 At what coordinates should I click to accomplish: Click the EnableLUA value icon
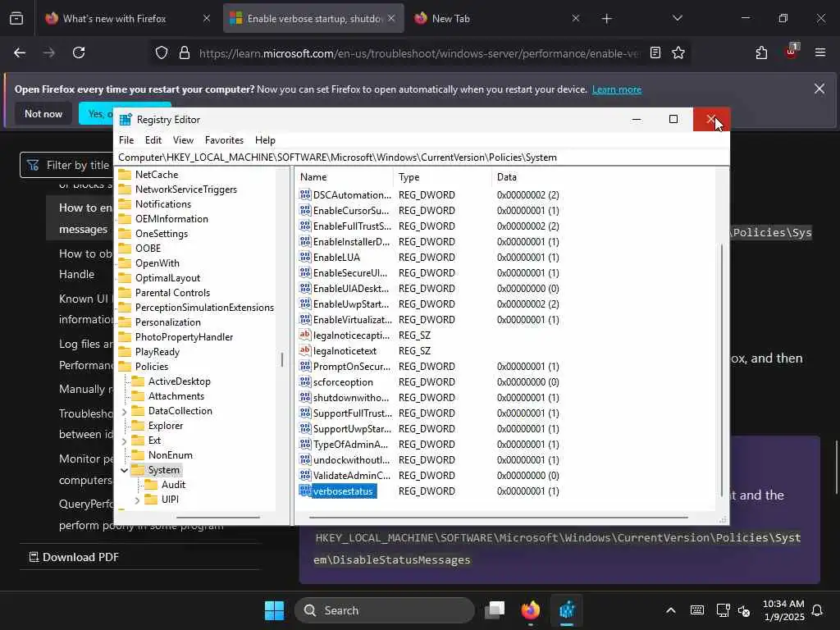coord(305,257)
